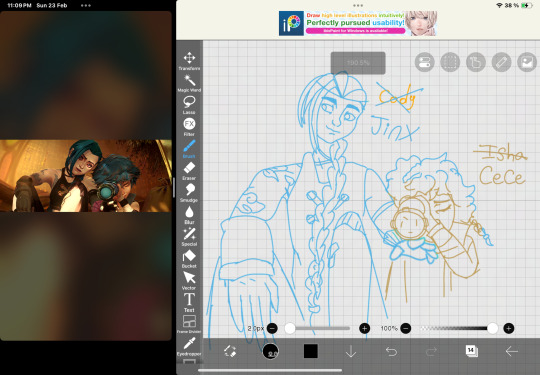540x375 pixels.
Task: Open brush size preview circle
Action: [x=270, y=351]
